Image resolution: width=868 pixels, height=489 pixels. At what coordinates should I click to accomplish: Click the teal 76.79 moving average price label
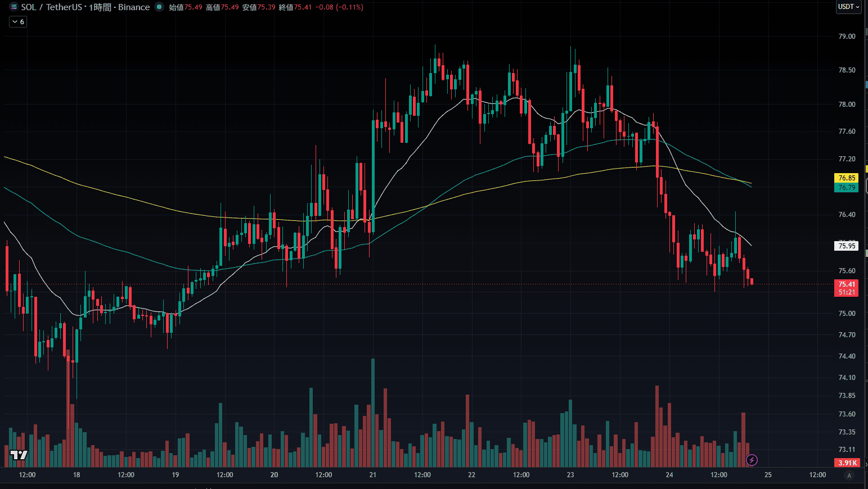(847, 188)
